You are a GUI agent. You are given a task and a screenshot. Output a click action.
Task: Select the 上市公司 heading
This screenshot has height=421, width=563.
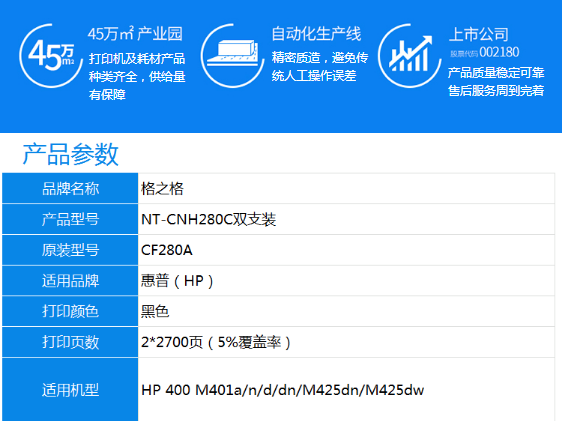(479, 35)
